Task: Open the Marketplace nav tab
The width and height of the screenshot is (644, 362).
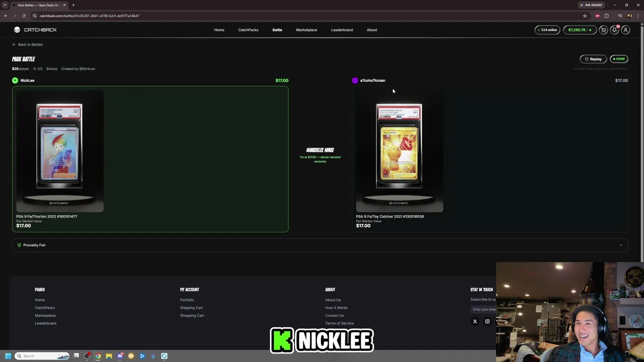Action: point(306,30)
